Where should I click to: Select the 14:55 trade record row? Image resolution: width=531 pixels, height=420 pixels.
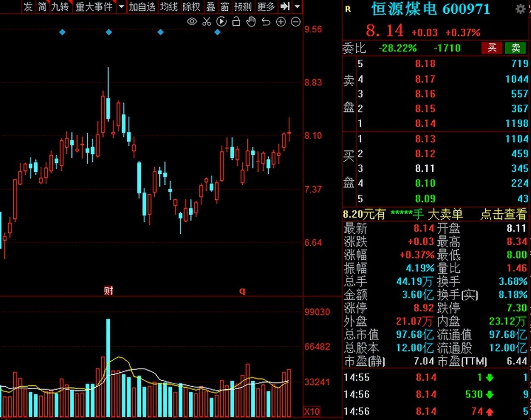click(436, 377)
